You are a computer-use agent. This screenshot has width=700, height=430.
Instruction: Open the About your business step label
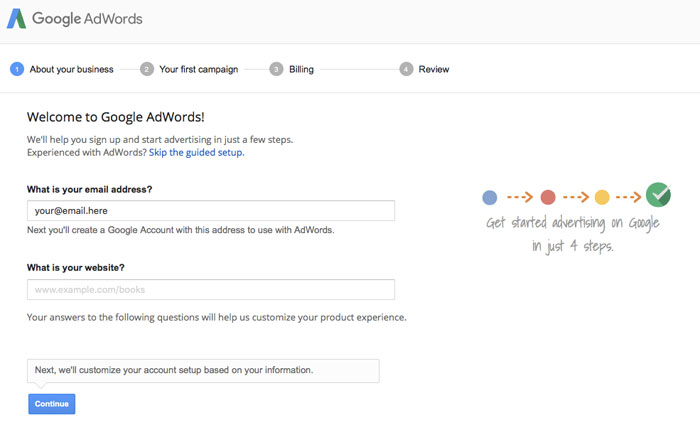71,69
